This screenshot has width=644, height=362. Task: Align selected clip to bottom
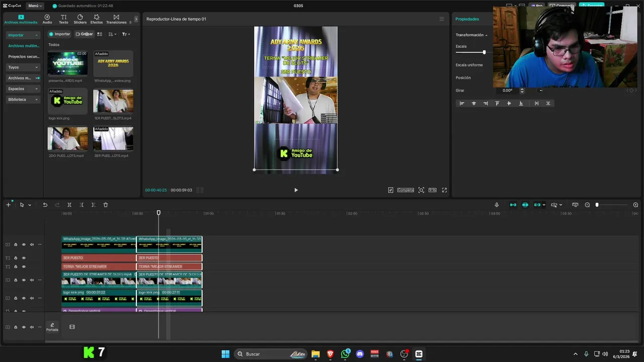521,104
